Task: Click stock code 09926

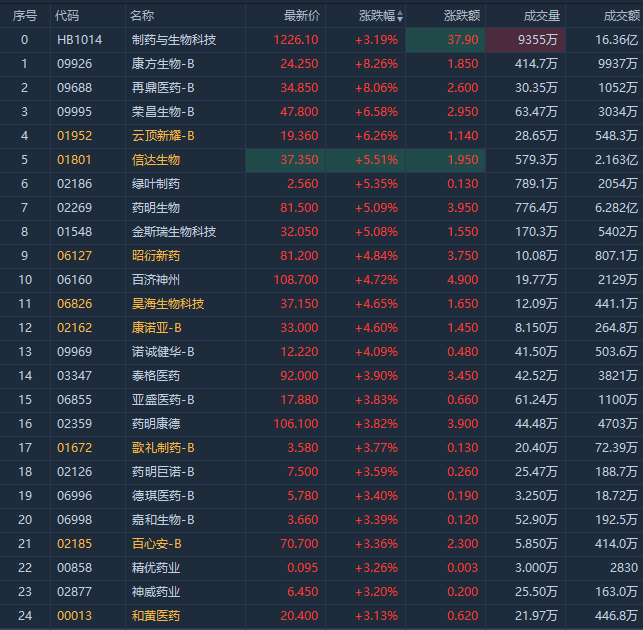Action: point(75,64)
